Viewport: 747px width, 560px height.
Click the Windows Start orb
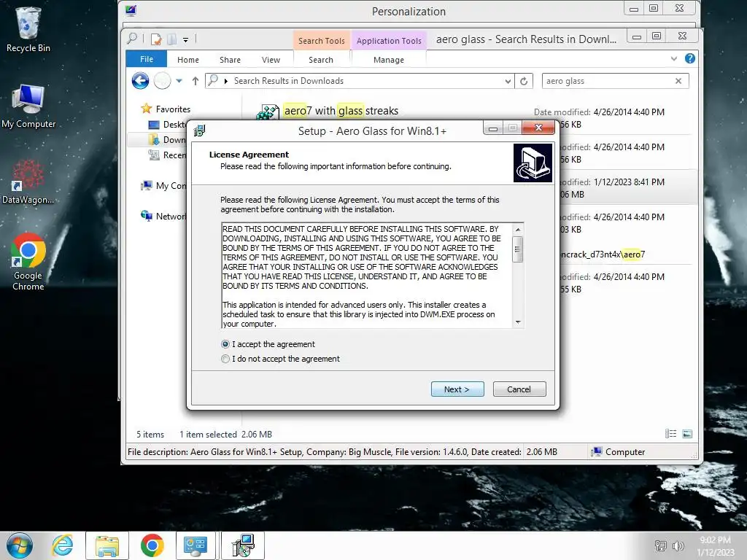coord(19,545)
